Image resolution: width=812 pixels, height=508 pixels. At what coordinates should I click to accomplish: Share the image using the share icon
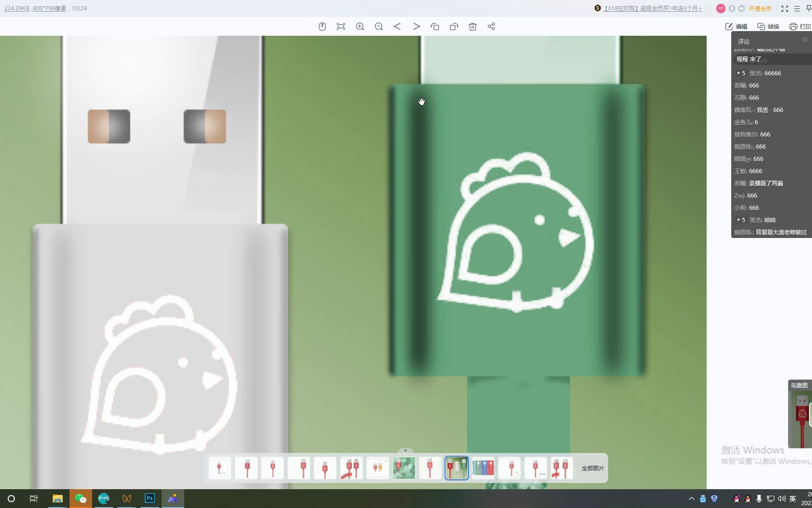492,27
